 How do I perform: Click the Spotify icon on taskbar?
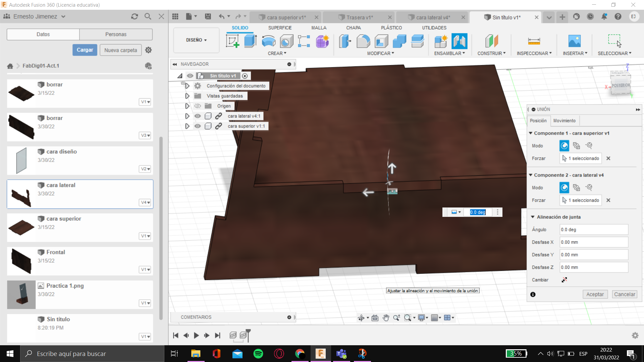[258, 354]
